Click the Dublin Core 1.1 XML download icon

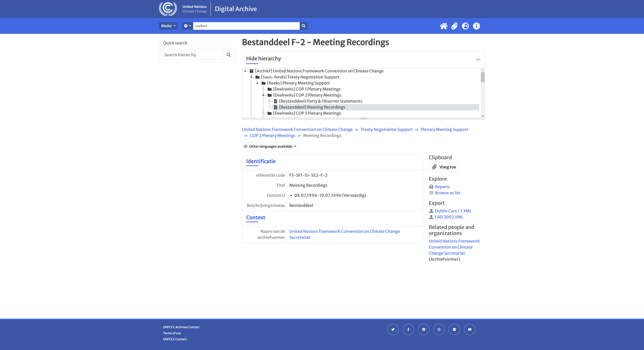click(x=431, y=211)
